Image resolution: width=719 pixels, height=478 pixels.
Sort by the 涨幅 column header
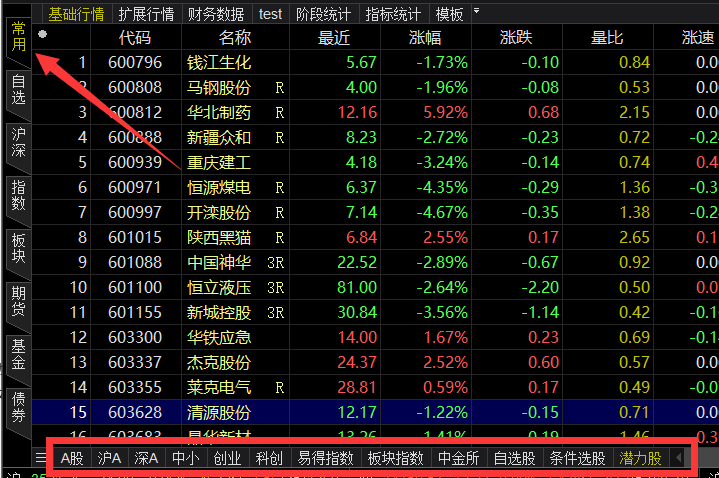[x=425, y=37]
